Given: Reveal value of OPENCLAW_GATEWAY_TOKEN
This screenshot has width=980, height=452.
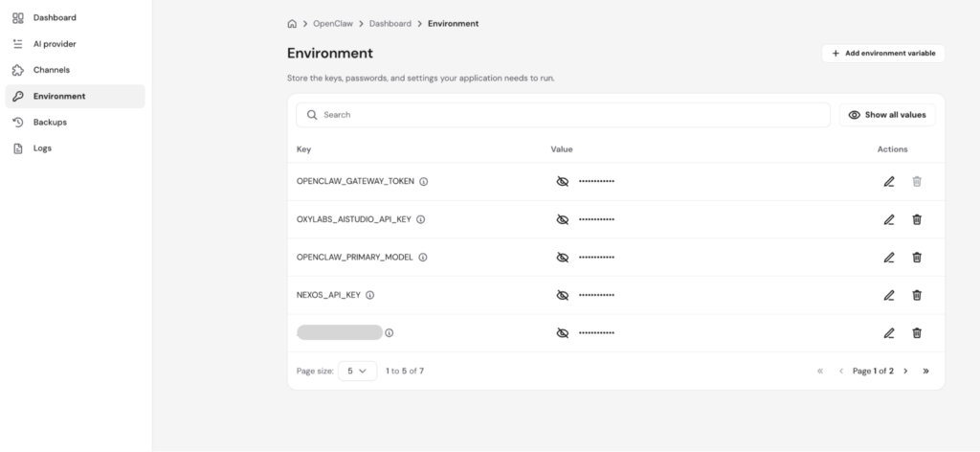Looking at the screenshot, I should 563,181.
